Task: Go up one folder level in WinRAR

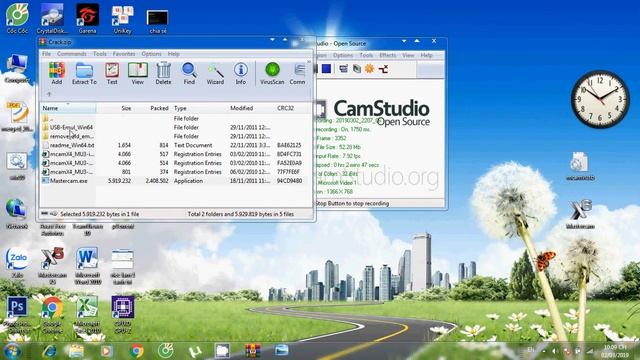Action: (49, 94)
